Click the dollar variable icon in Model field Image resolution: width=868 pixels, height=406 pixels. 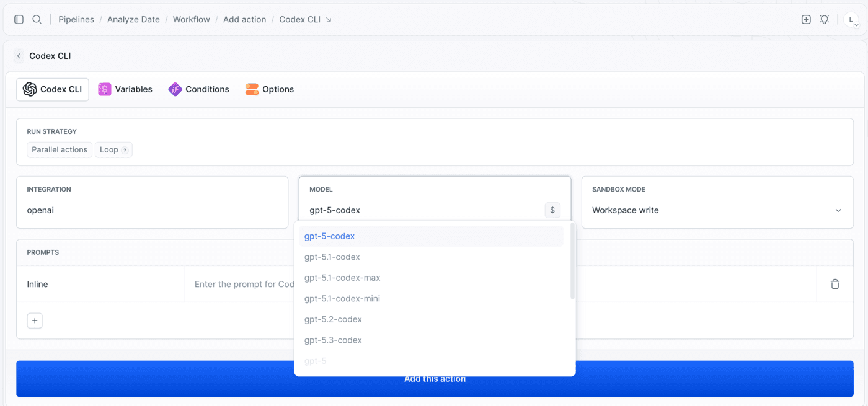coord(552,210)
